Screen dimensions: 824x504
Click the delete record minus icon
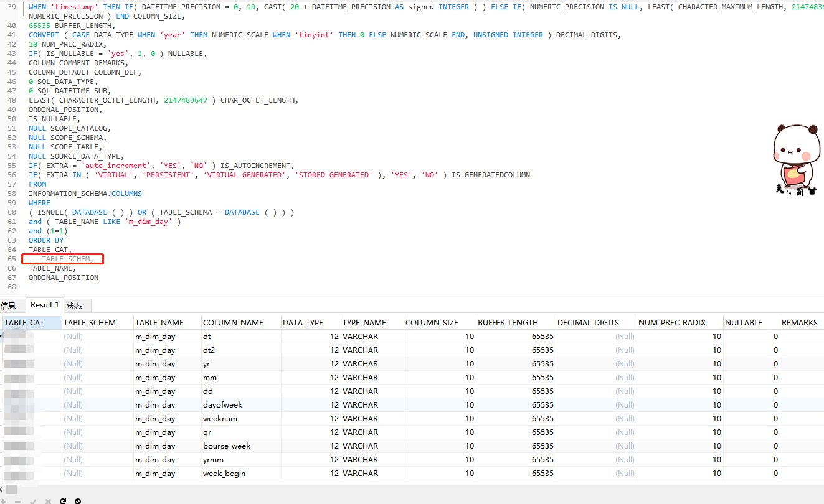pos(18,501)
